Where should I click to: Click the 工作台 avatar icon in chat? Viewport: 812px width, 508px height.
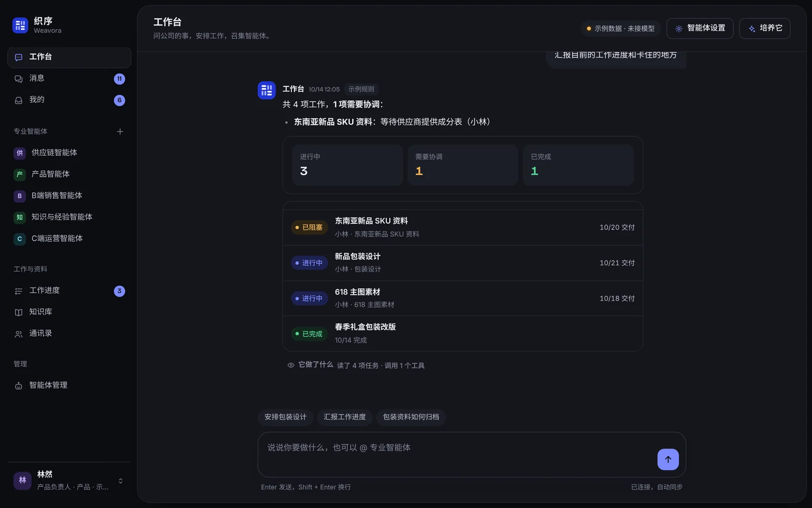point(266,90)
